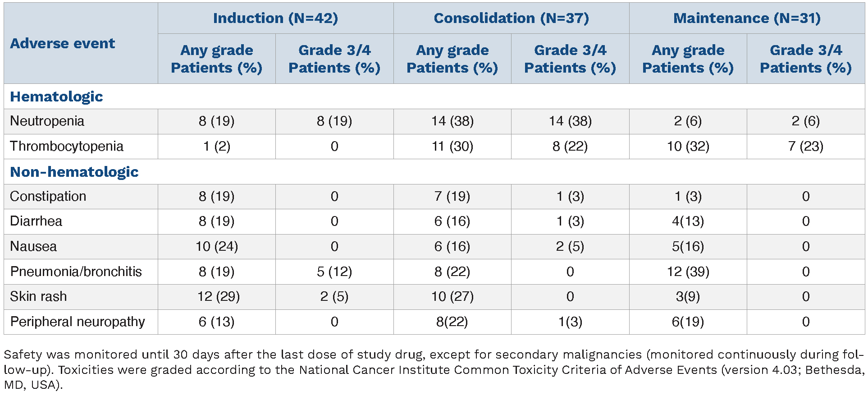The height and width of the screenshot is (396, 868).
Task: Click the 10 (24) Nausea induction cell
Action: pos(217,246)
